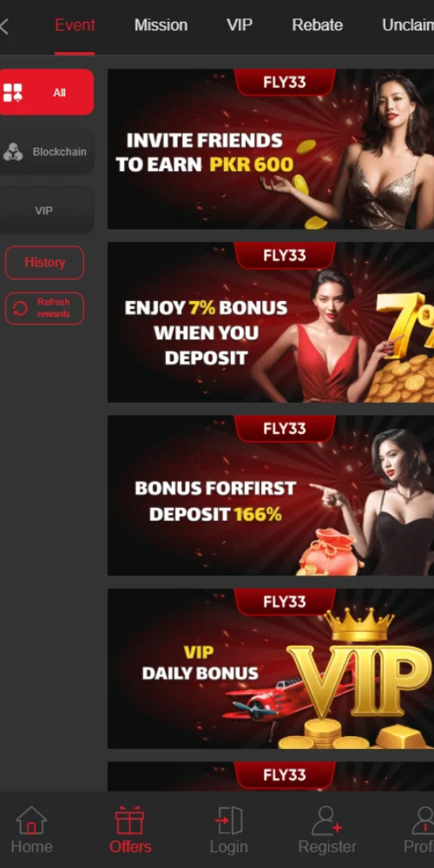Open Register person-plus icon
The height and width of the screenshot is (868, 434).
click(x=326, y=820)
